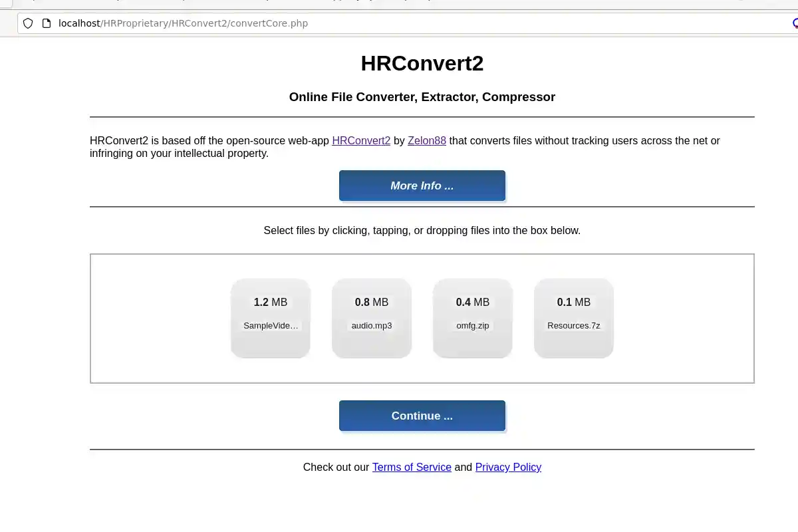This screenshot has width=798, height=532.
Task: Click the browser address bar
Action: point(399,23)
